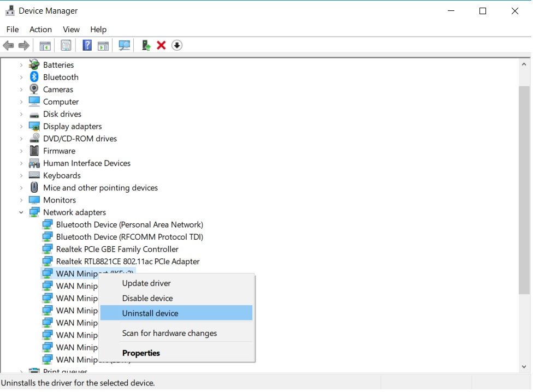533x392 pixels.
Task: Expand the Firmware node
Action: click(x=21, y=151)
